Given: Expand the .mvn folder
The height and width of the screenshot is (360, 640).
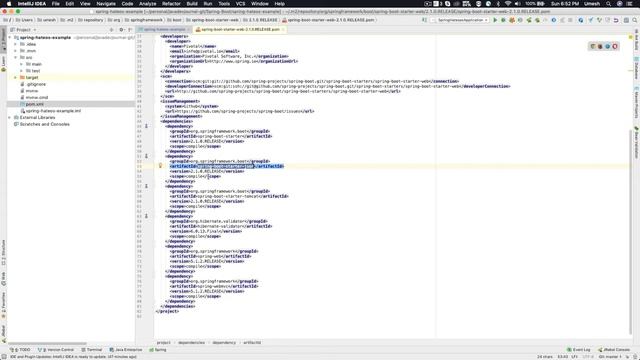Looking at the screenshot, I should pos(16,51).
